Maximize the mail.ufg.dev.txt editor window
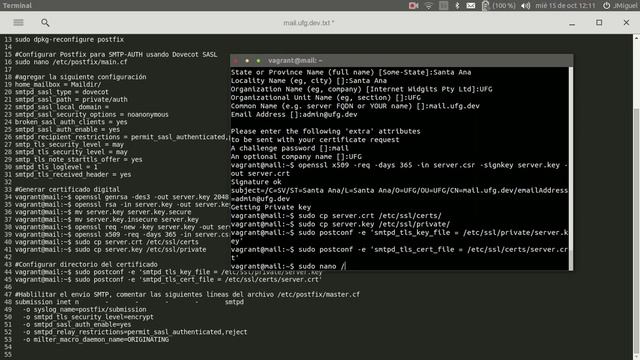This screenshot has width=640, height=360. tap(599, 23)
